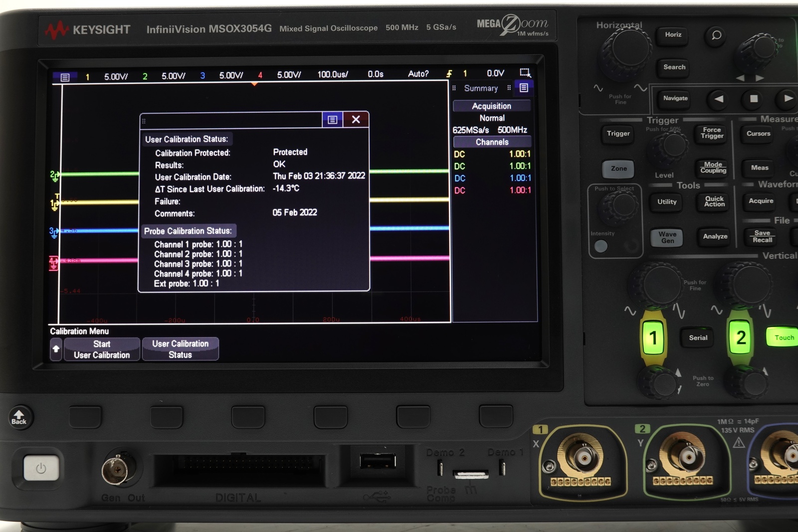Touch the front-panel USB host port
Screen dimensions: 798x532
coord(378,460)
